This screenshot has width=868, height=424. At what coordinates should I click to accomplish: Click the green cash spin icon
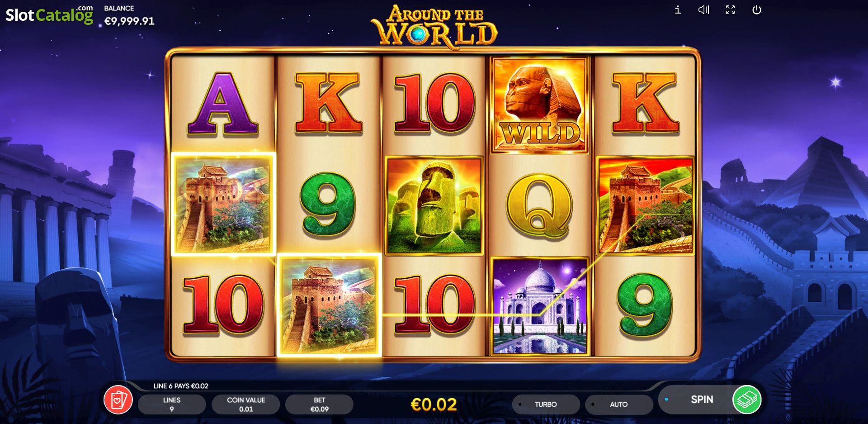tap(746, 400)
